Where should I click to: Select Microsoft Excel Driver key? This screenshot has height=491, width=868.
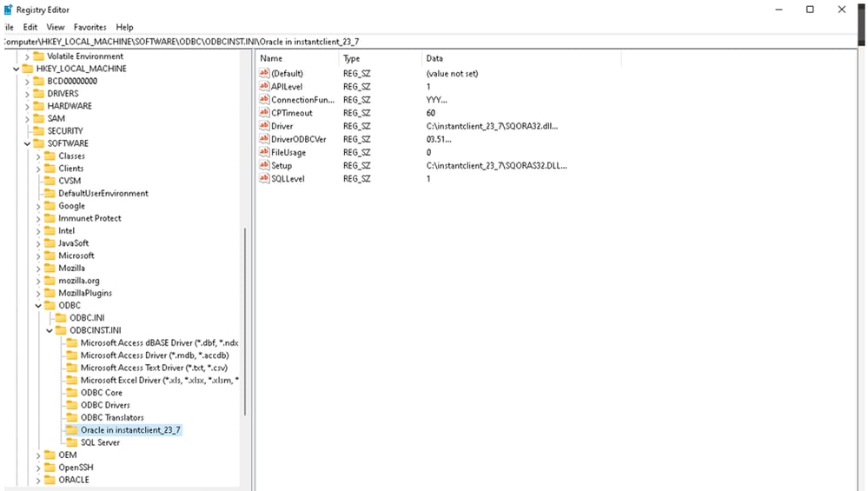point(159,381)
